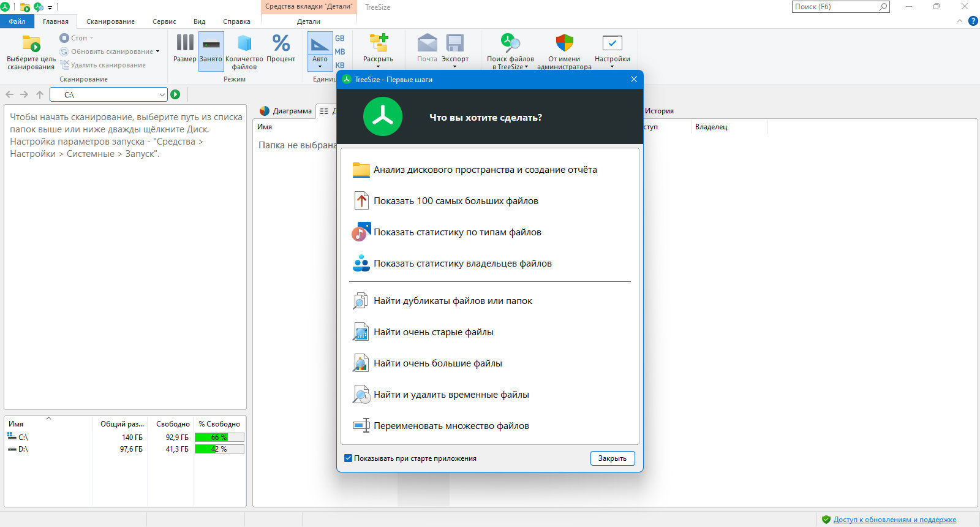This screenshot has height=527, width=980.
Task: Select 'Количество файлов' mode icon
Action: [244, 44]
